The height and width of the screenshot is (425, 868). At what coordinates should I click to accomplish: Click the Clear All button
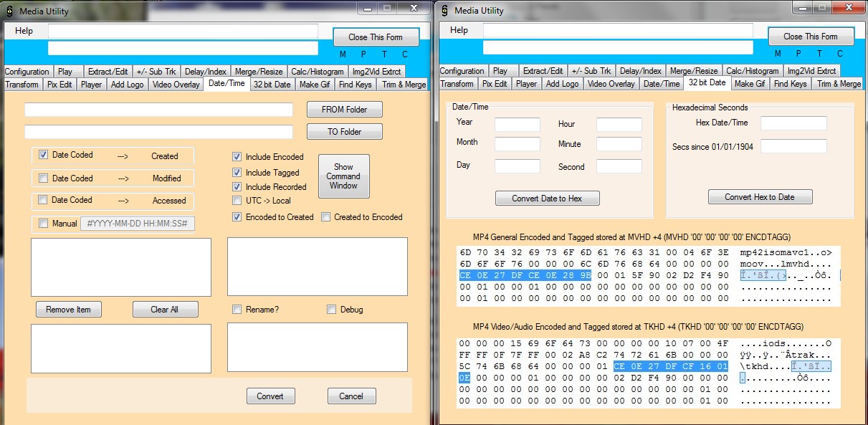(165, 310)
